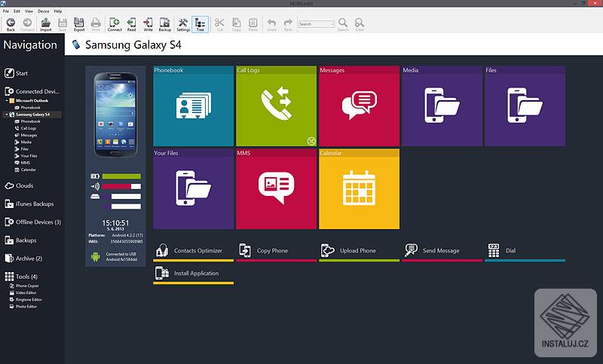The image size is (603, 364).
Task: Open the Files tile
Action: click(x=525, y=106)
